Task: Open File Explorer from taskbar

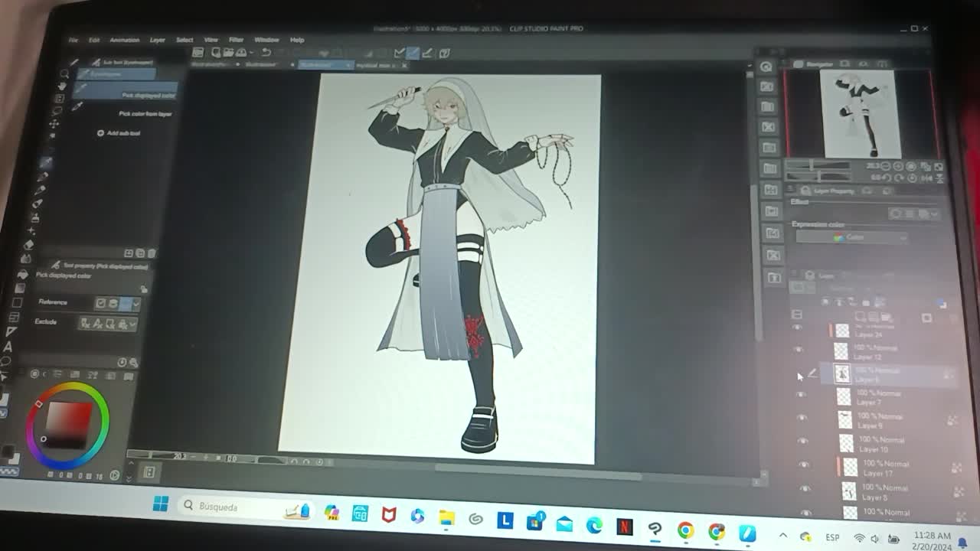Action: 447,518
